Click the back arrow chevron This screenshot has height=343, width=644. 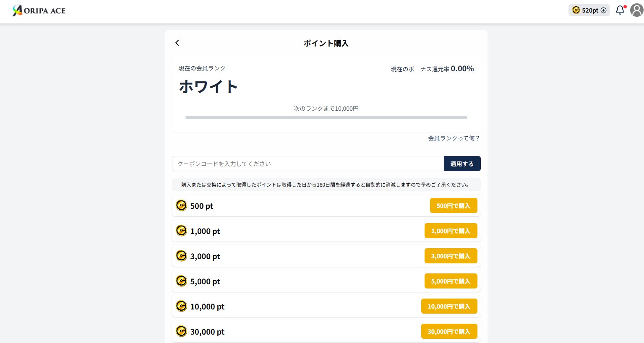pos(177,43)
